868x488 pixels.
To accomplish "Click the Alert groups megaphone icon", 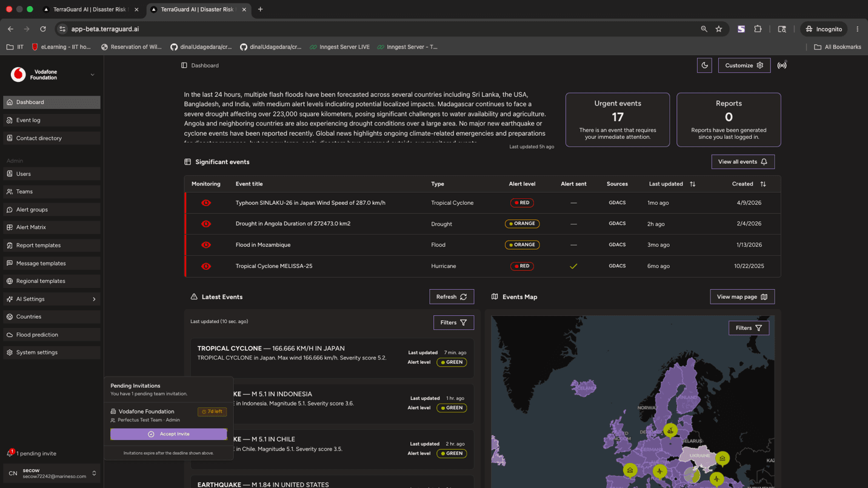I will click(10, 210).
